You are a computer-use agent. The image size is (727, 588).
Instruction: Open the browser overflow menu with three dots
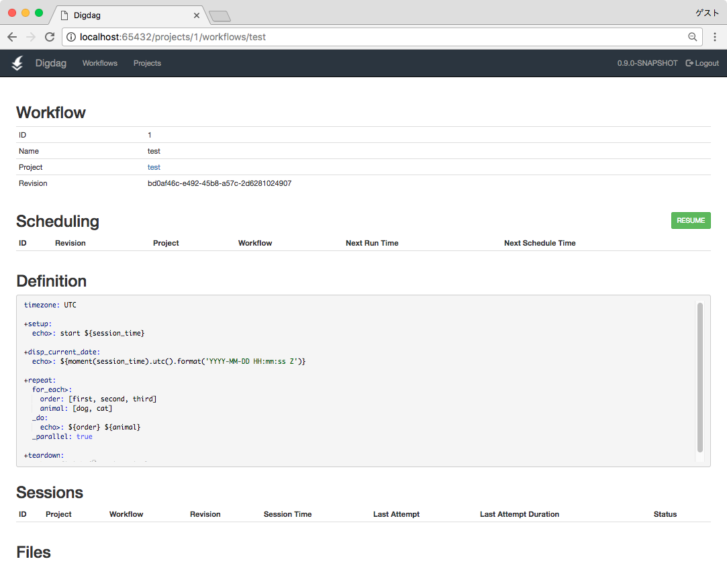coord(714,37)
